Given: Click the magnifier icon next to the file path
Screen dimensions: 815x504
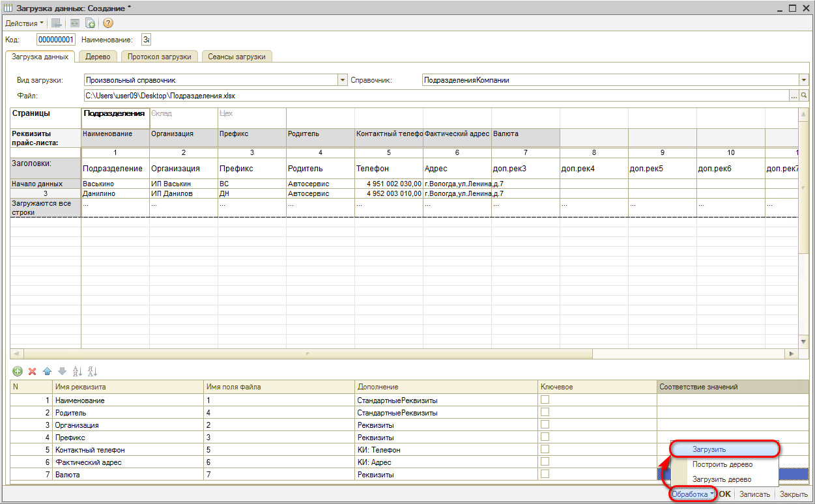Looking at the screenshot, I should tap(804, 96).
